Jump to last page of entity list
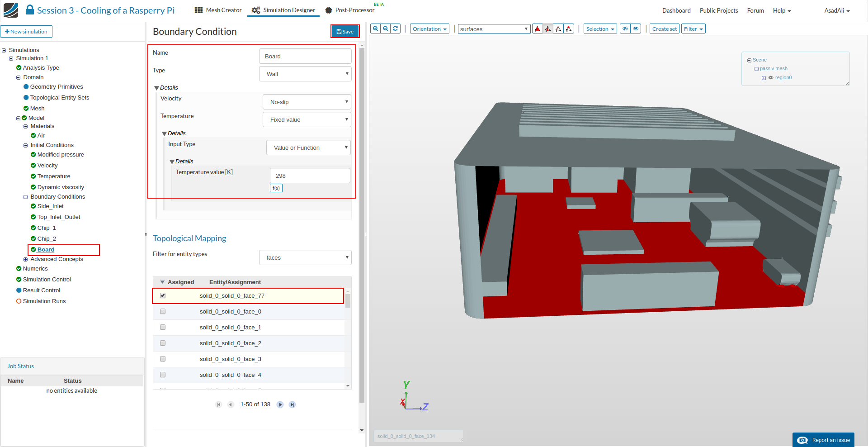Image resolution: width=868 pixels, height=447 pixels. coord(292,404)
